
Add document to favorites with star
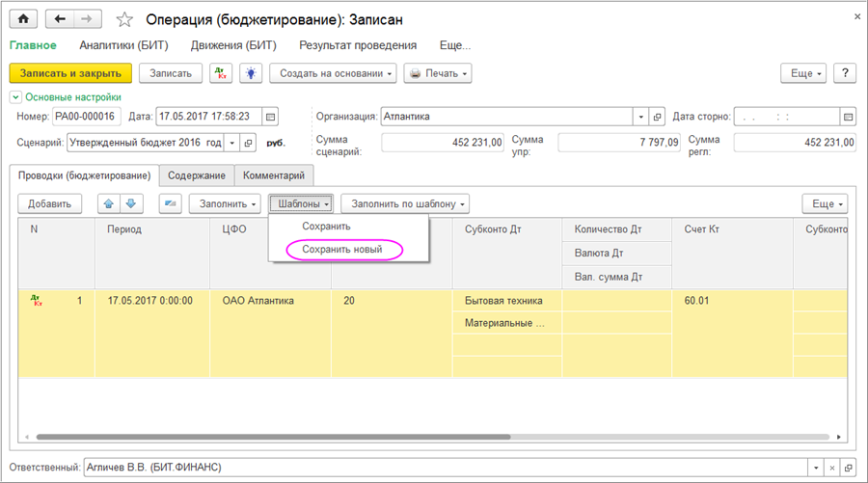pos(123,19)
